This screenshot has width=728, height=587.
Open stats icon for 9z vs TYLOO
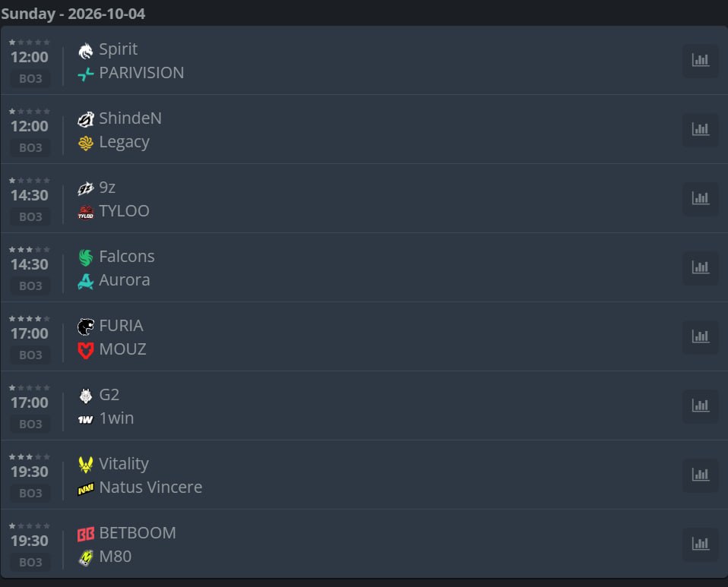pyautogui.click(x=701, y=198)
